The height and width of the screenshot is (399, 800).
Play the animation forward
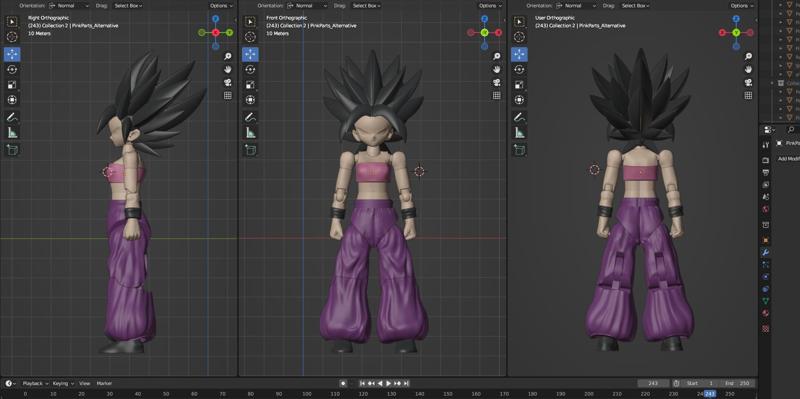(388, 383)
